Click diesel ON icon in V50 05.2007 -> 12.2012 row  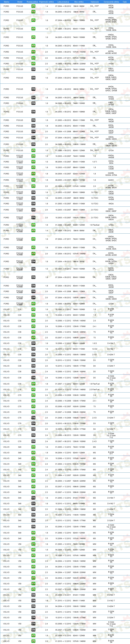coord(33,630)
